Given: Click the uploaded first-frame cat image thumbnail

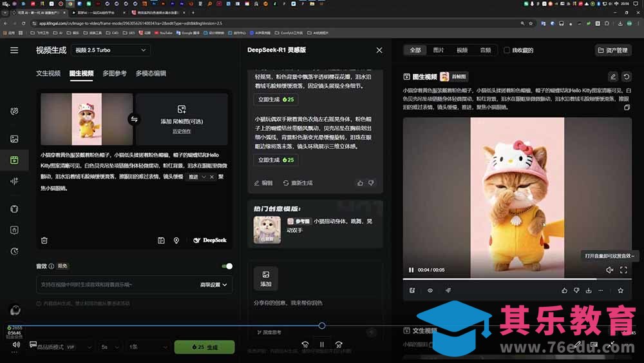Looking at the screenshot, I should click(87, 119).
